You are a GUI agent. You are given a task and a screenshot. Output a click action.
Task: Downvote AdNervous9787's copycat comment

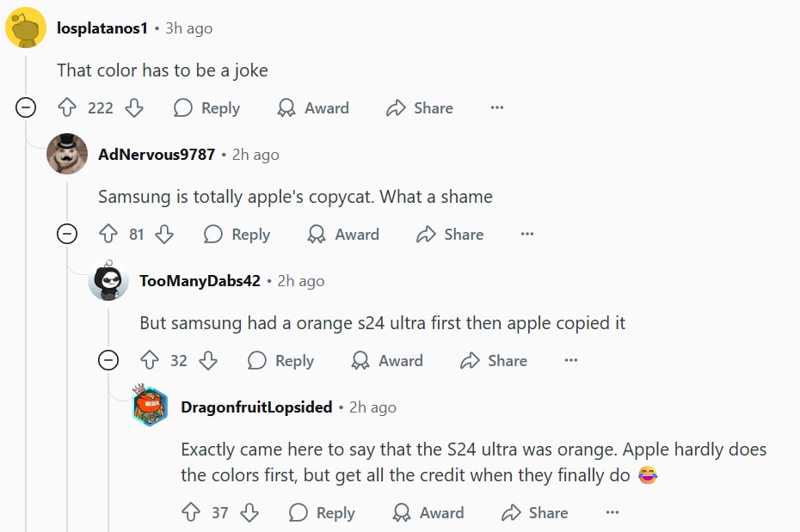pos(164,235)
